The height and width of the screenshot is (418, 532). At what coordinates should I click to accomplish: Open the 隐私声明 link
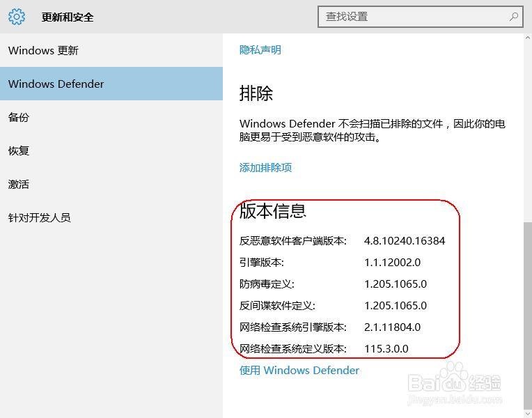[x=260, y=50]
